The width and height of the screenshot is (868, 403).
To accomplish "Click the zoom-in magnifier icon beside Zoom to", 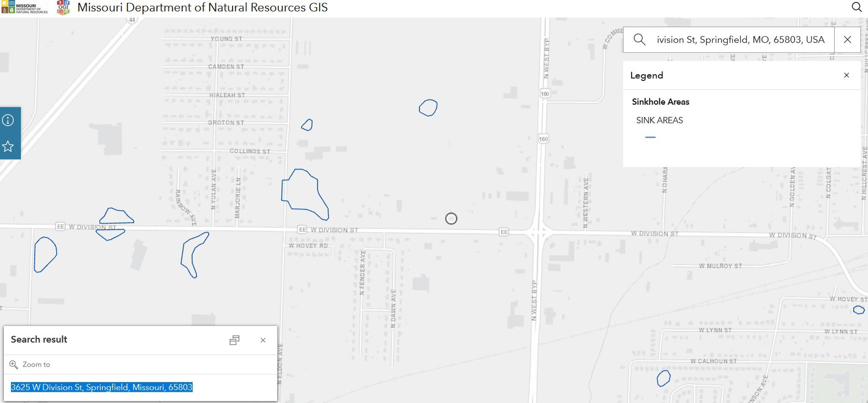I will pos(14,364).
